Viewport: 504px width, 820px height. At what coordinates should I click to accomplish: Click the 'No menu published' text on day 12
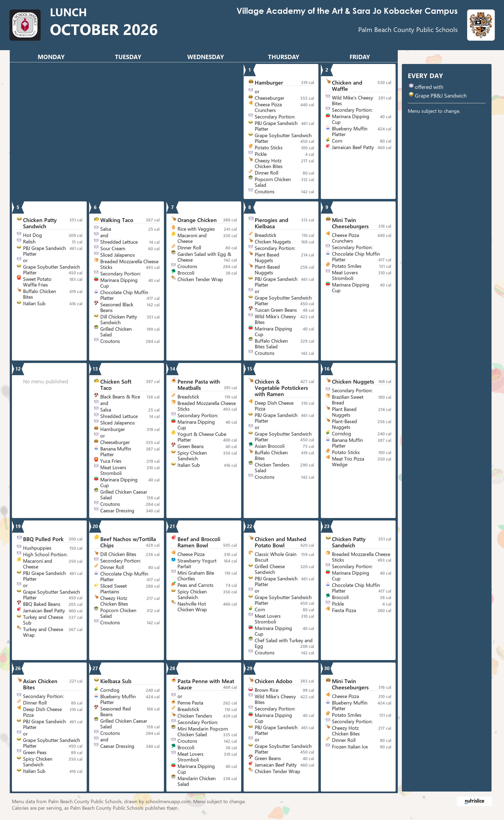[45, 381]
